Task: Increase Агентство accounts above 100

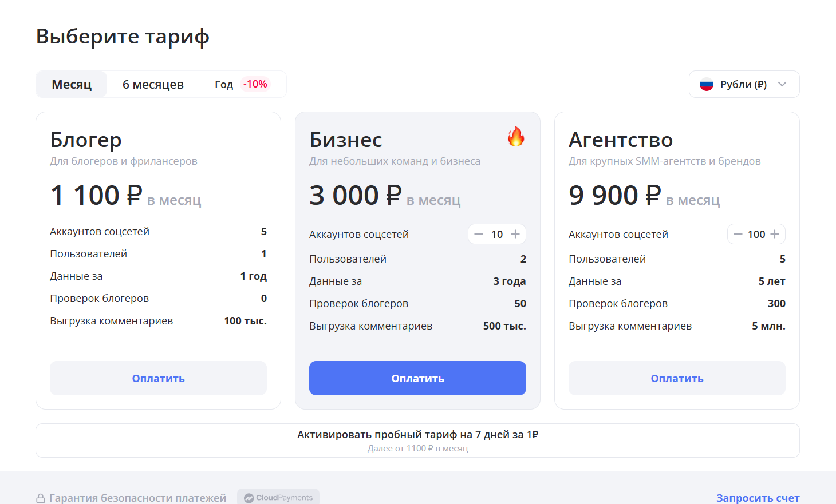Action: [x=775, y=234]
